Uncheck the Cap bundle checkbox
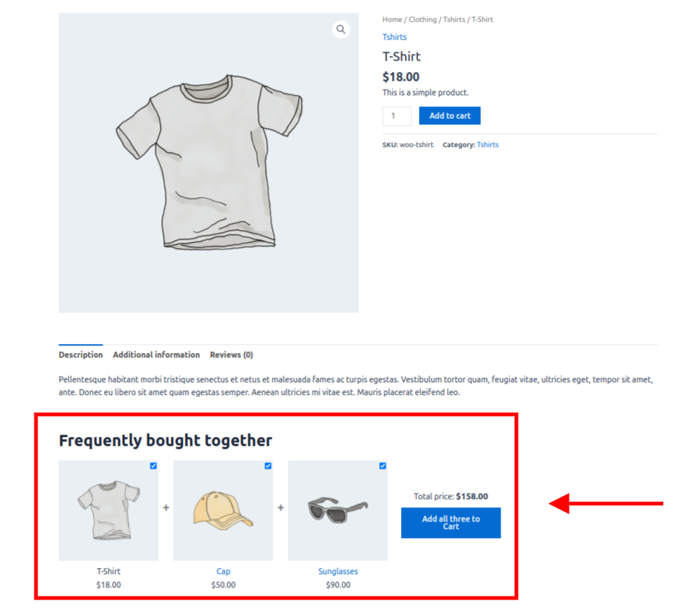700x610 pixels. coord(268,466)
